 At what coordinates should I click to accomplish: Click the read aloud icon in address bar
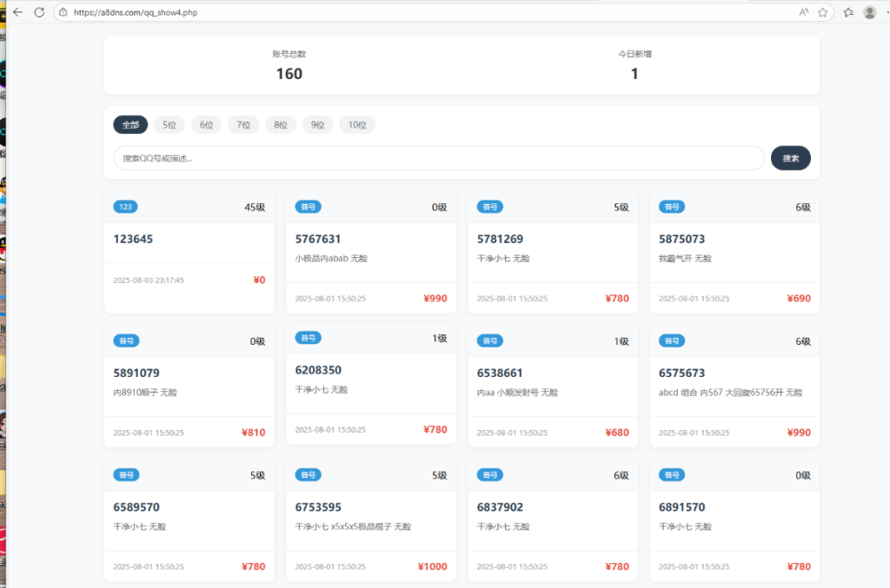(803, 12)
